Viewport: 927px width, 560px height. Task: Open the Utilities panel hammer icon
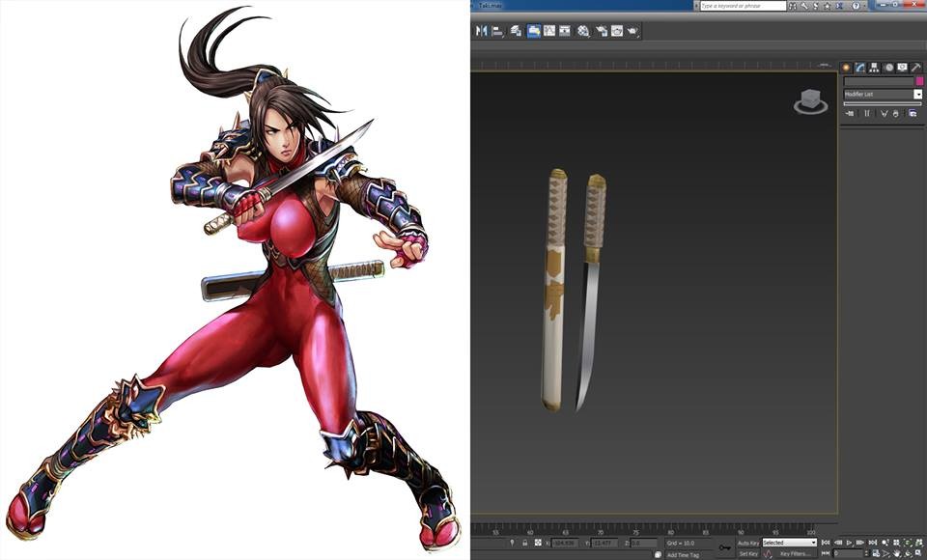coord(915,66)
